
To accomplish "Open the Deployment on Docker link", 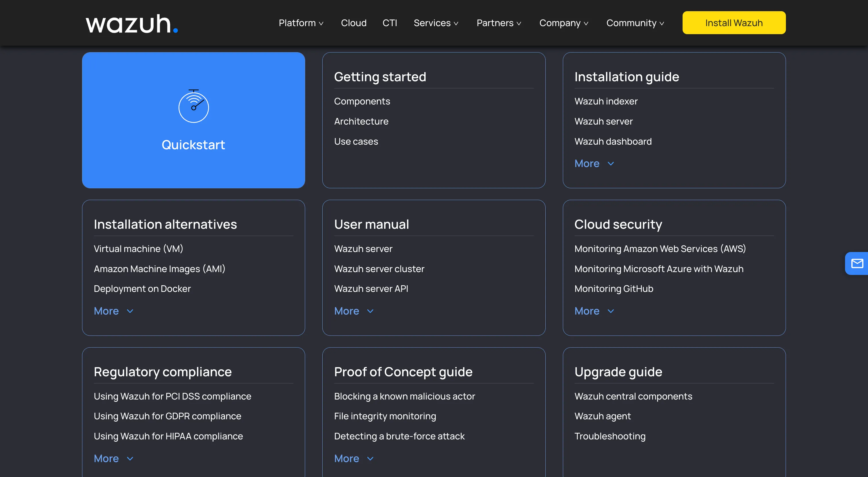I will 142,289.
